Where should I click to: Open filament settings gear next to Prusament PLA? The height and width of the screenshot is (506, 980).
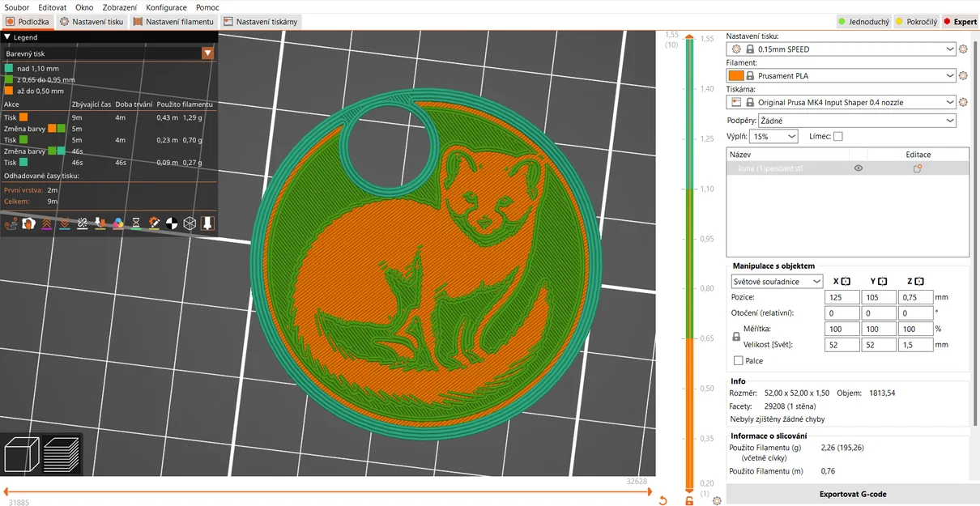(963, 76)
